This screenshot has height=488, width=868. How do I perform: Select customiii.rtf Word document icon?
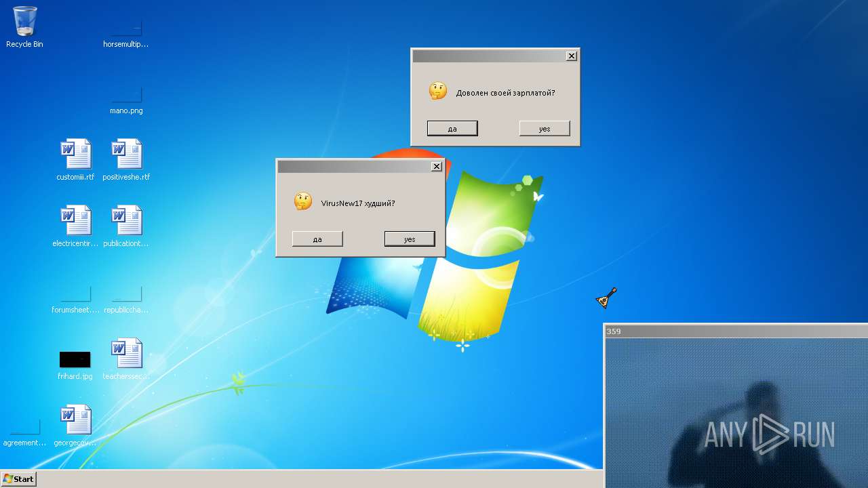75,160
